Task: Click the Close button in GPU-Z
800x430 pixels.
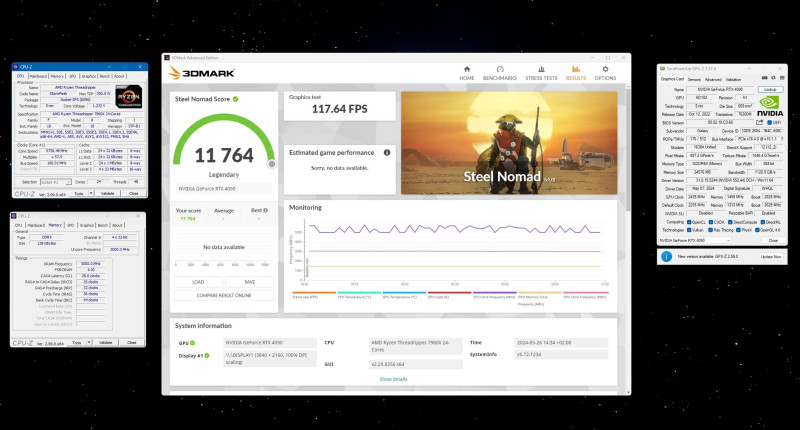Action: pos(773,240)
